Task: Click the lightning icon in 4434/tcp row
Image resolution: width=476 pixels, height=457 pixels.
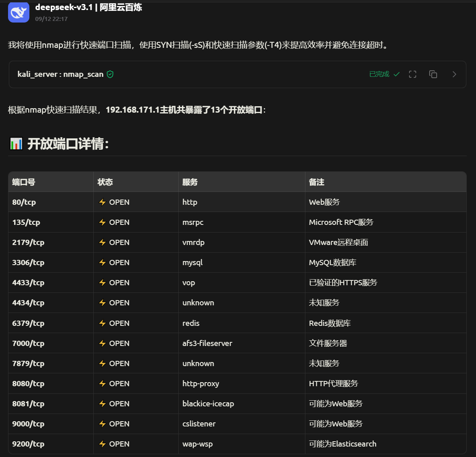Action: [x=102, y=303]
